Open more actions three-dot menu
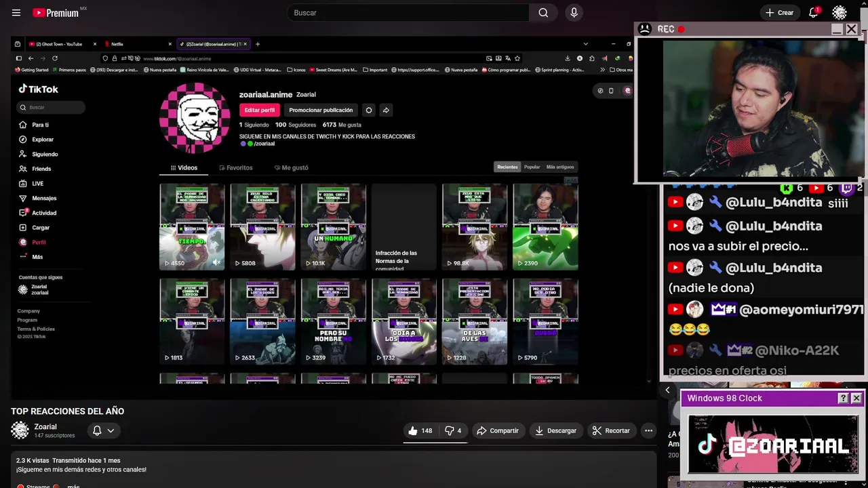 [x=648, y=430]
